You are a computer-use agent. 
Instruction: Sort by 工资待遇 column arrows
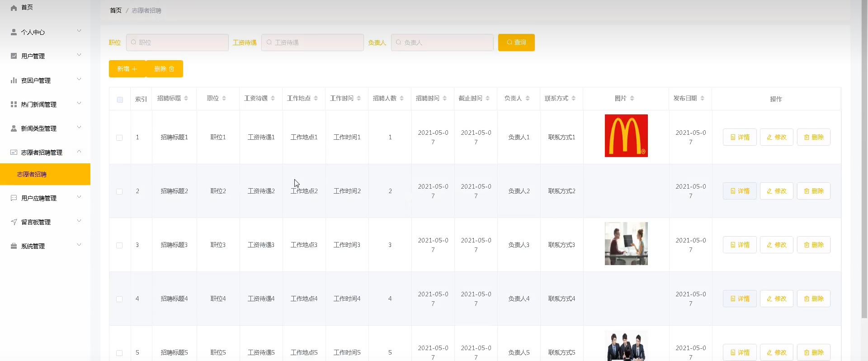pos(273,98)
